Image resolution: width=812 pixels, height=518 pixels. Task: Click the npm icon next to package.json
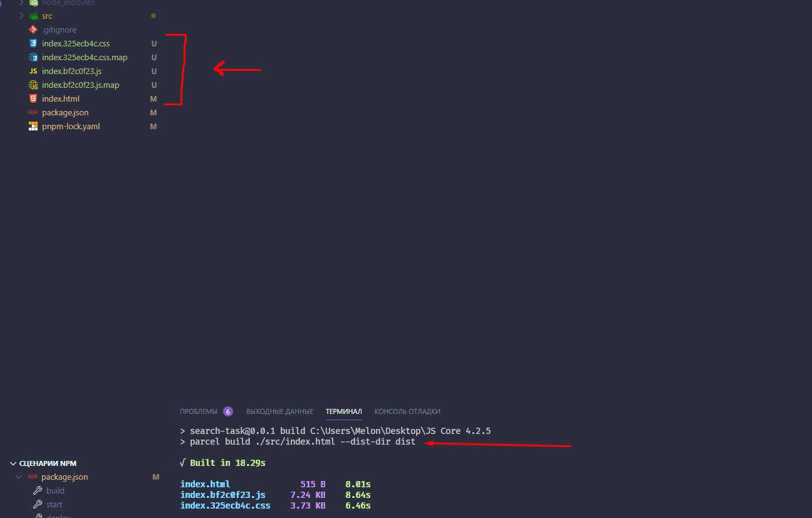click(33, 112)
